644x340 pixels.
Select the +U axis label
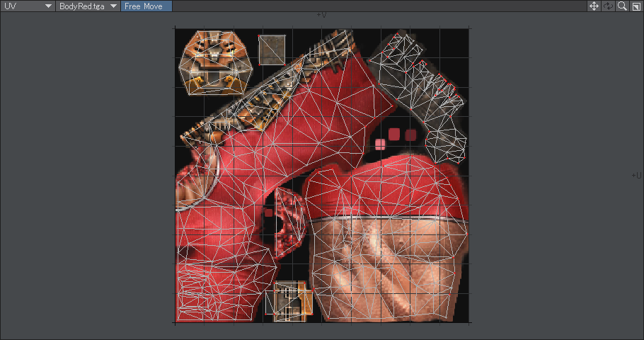[x=636, y=176]
